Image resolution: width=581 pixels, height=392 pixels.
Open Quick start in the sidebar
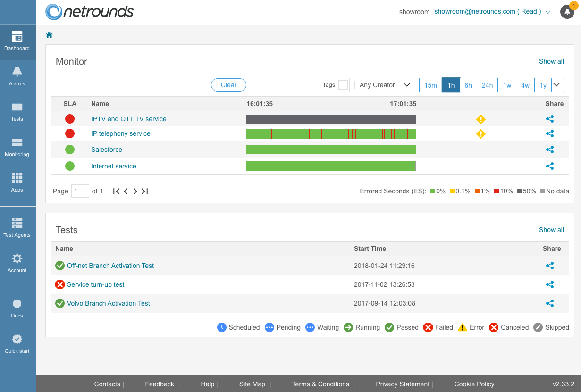[x=17, y=343]
